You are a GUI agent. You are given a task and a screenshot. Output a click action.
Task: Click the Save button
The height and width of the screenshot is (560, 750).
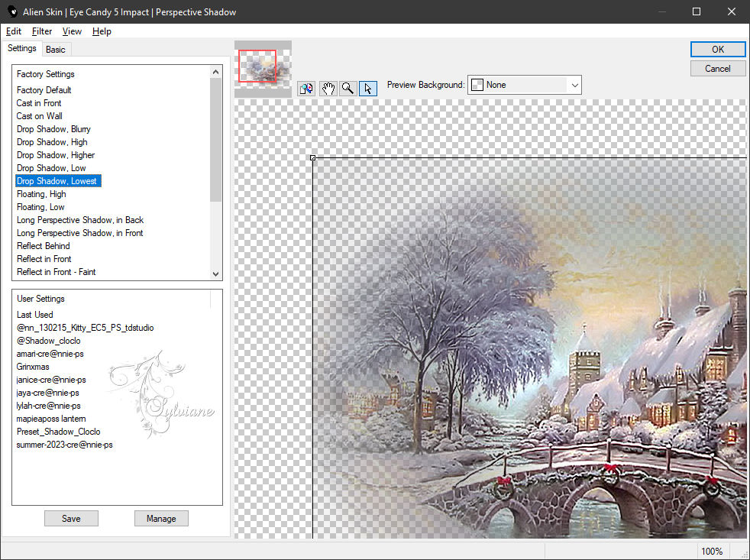[x=71, y=518]
